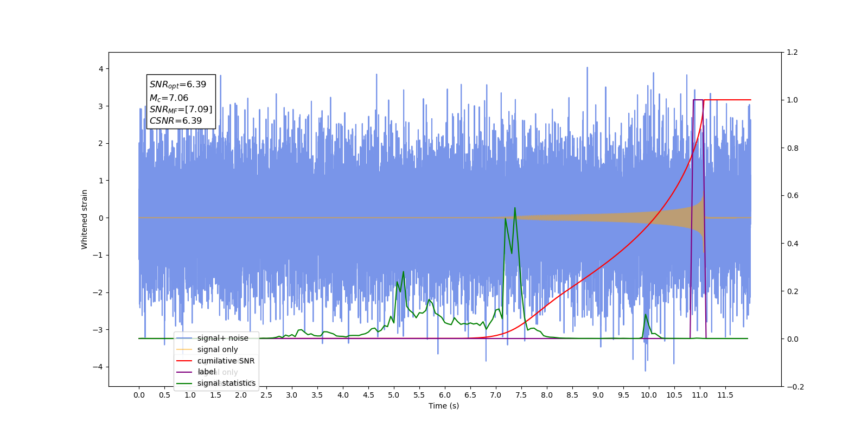Click the top of the purple label pulse
Image resolution: width=868 pixels, height=434 pixels.
pyautogui.click(x=698, y=100)
